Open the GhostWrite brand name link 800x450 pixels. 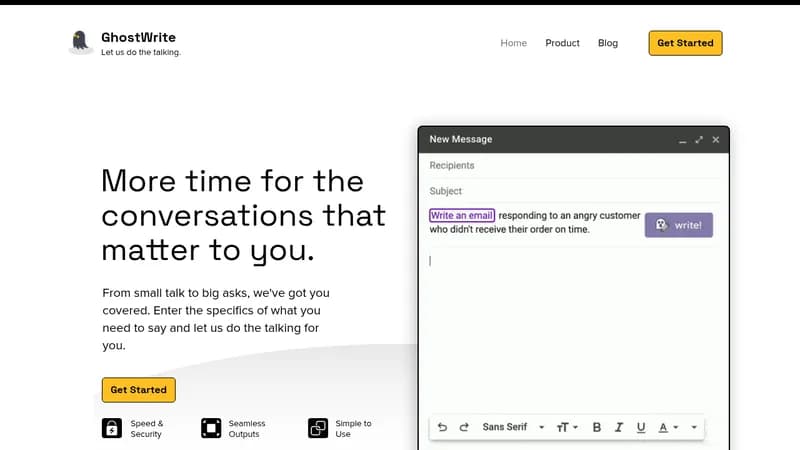pyautogui.click(x=138, y=37)
